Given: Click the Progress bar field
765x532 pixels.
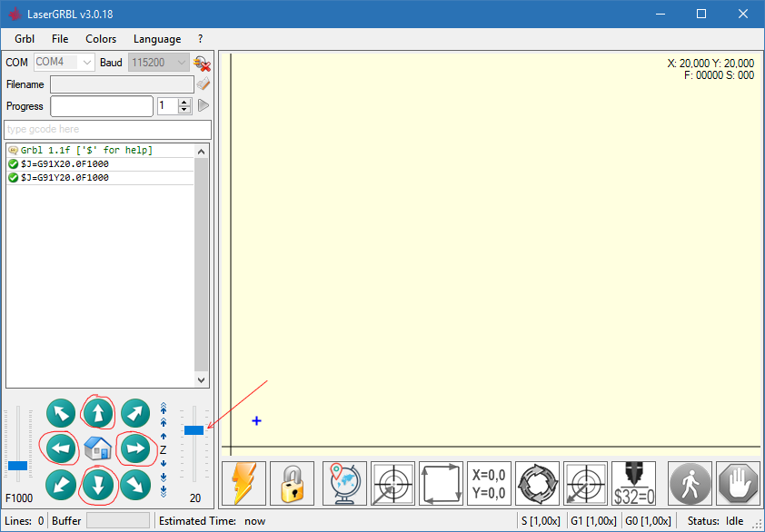Looking at the screenshot, I should click(102, 106).
